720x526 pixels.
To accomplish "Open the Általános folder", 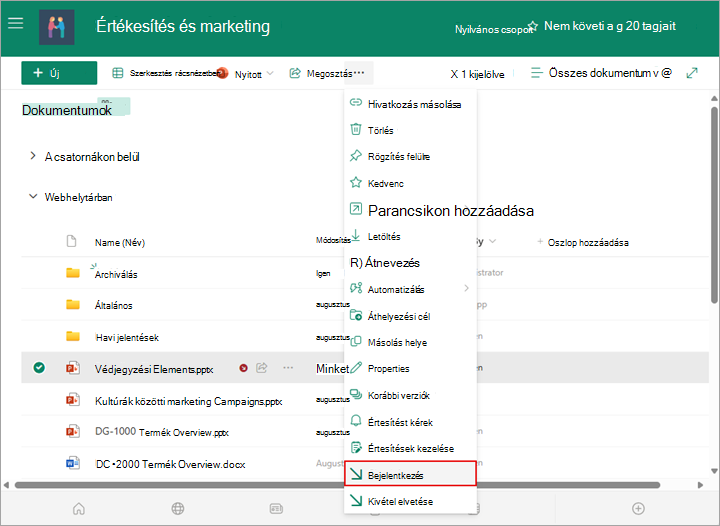I will click(113, 306).
